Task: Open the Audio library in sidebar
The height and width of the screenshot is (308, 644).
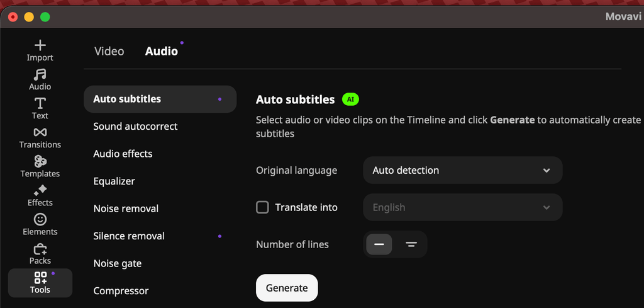Action: pyautogui.click(x=40, y=80)
